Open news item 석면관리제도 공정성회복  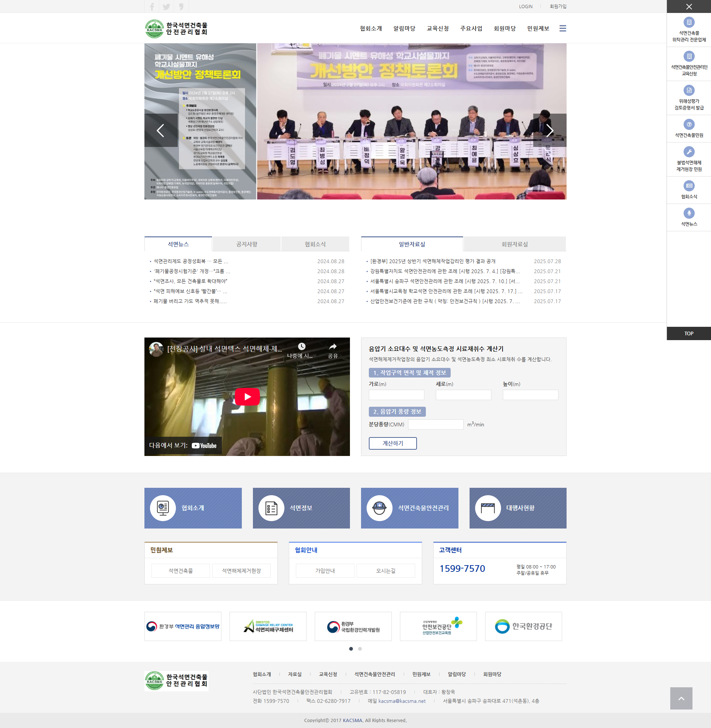(190, 261)
